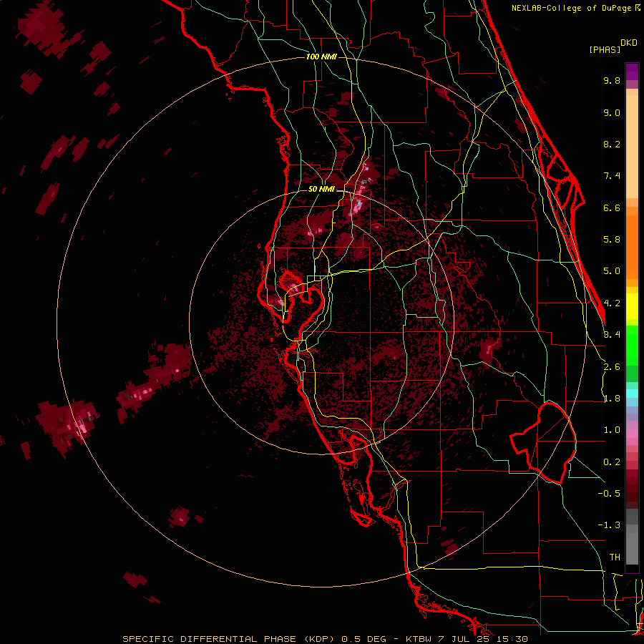Click the -1.3 scale value
This screenshot has width=644, height=644.
click(609, 525)
